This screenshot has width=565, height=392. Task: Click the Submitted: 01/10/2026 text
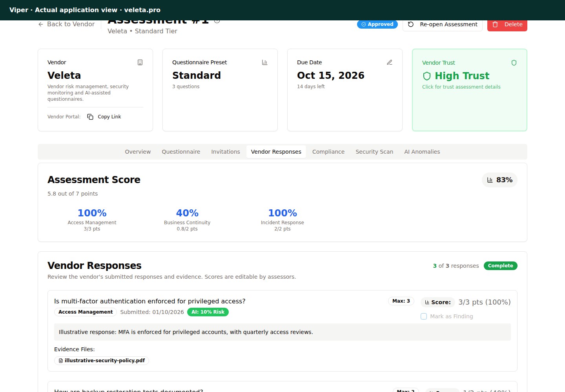point(152,312)
